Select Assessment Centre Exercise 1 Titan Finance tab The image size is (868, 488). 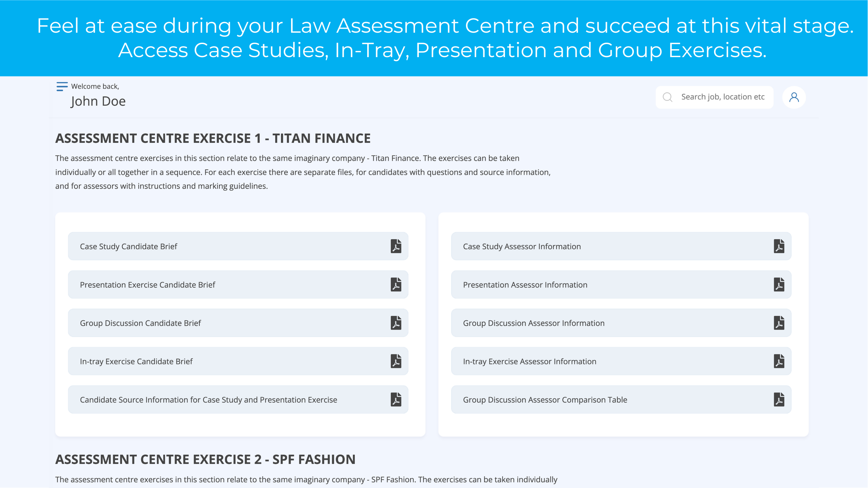tap(213, 138)
